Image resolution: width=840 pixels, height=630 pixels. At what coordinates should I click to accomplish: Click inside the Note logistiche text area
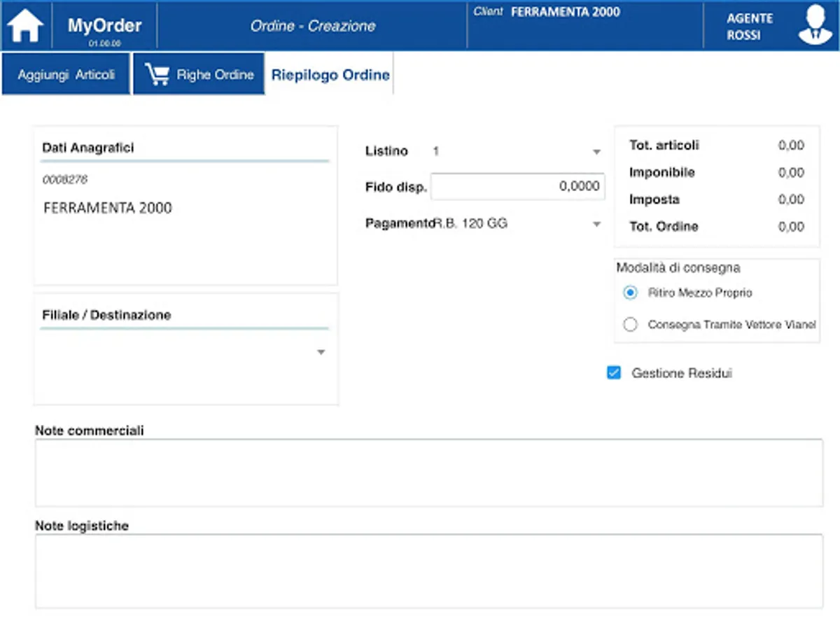click(x=428, y=570)
